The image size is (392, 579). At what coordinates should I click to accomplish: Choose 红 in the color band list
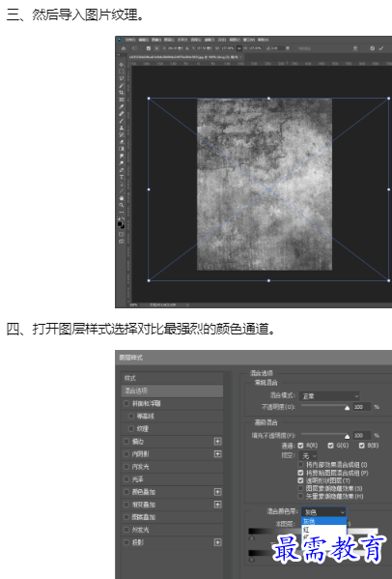pyautogui.click(x=323, y=529)
